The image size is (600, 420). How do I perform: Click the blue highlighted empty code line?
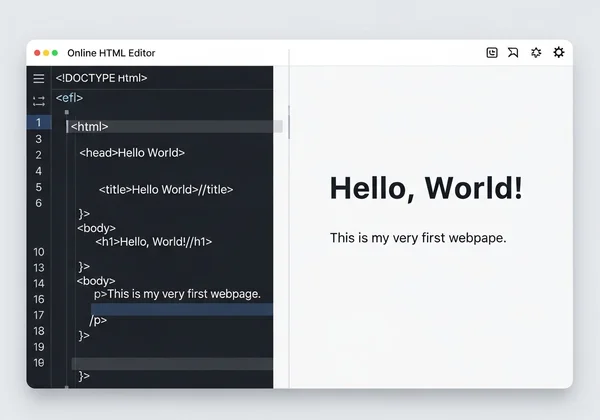182,309
